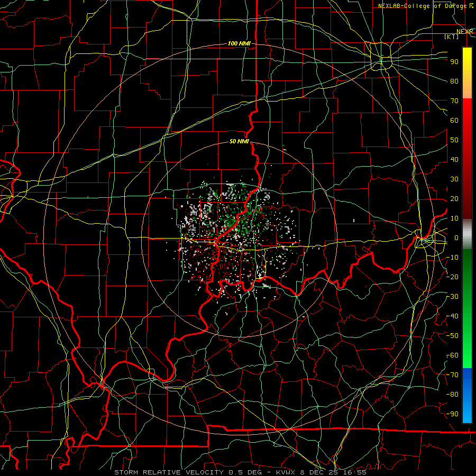This screenshot has height=476, width=476.
Task: Select the -60 scale value
Action: tap(453, 355)
